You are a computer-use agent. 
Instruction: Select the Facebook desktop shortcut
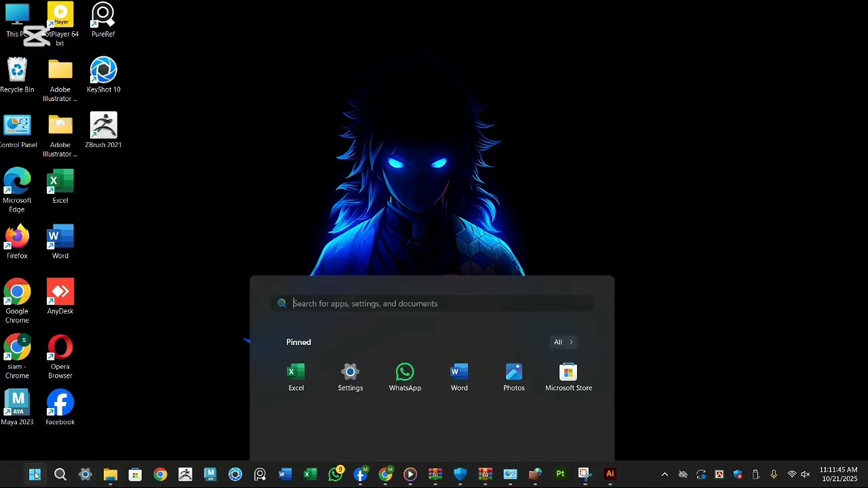(60, 408)
